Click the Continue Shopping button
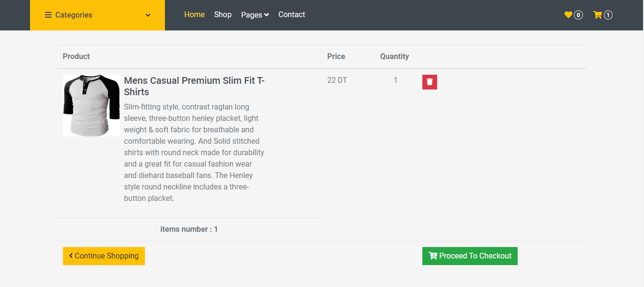The width and height of the screenshot is (644, 287). tap(103, 256)
